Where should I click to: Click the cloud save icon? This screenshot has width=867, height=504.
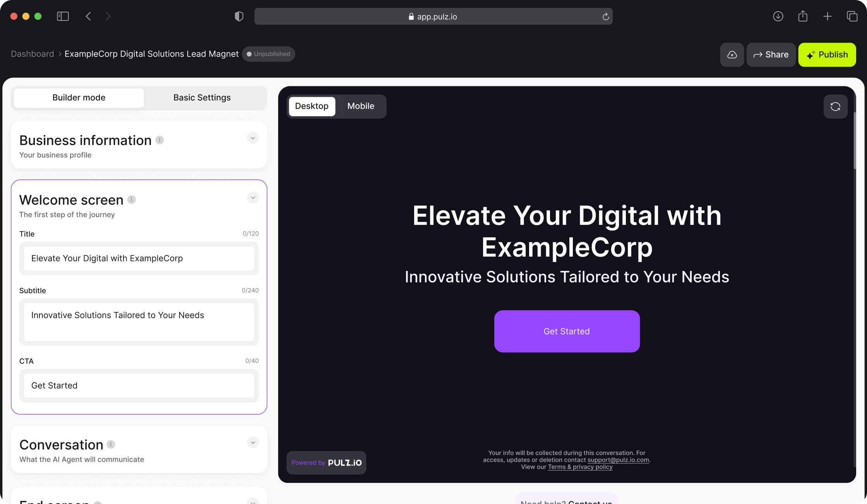[732, 55]
